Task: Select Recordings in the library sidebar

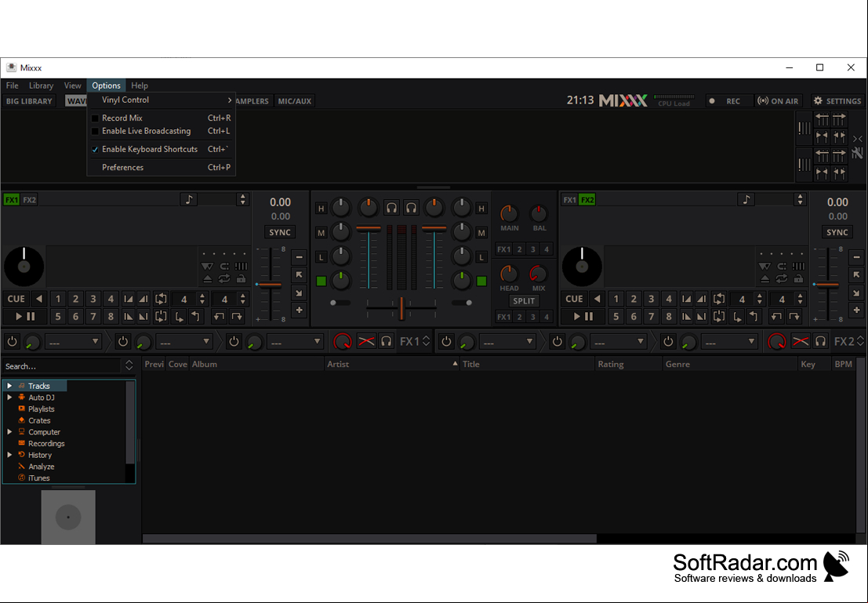Action: click(x=46, y=444)
